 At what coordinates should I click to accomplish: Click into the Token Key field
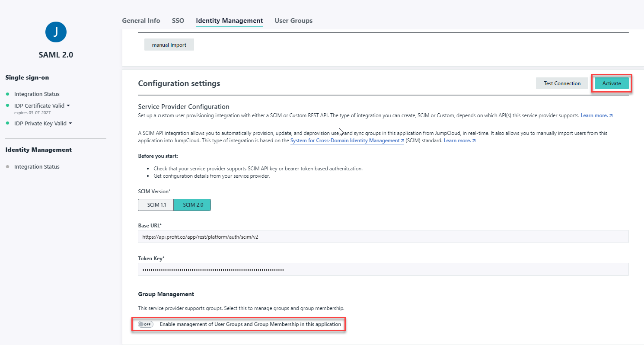pos(383,269)
